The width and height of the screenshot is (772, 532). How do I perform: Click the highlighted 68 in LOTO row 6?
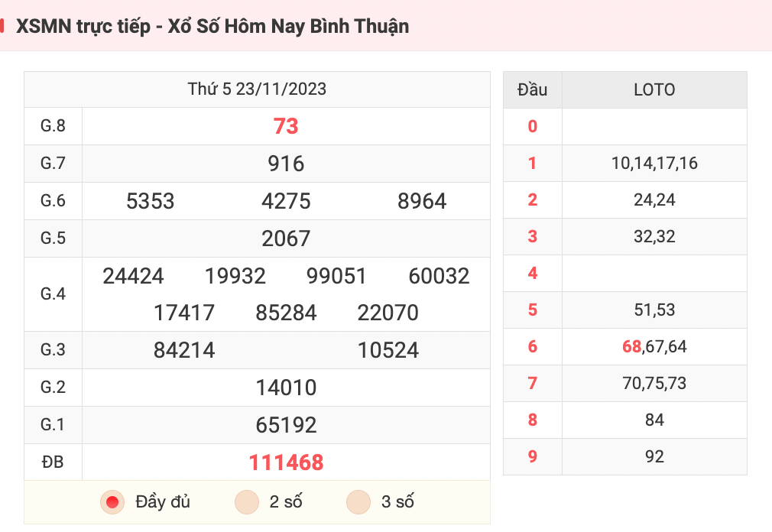point(631,346)
